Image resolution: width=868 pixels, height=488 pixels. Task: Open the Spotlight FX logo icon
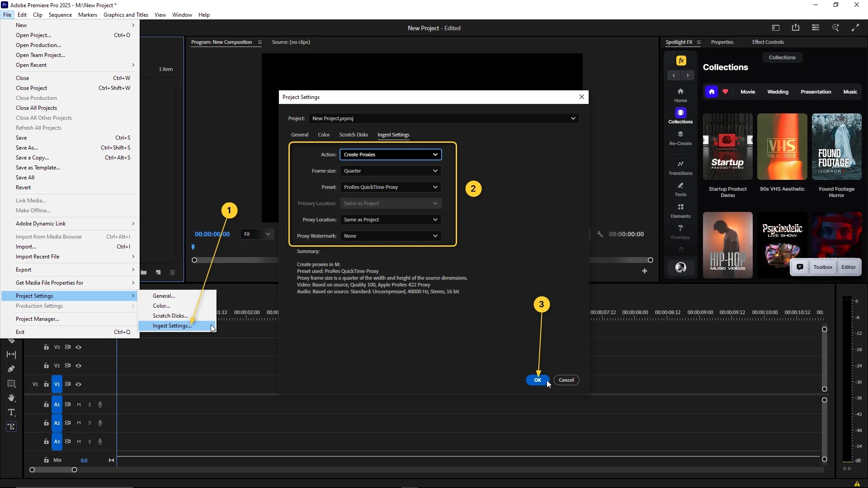tap(681, 61)
